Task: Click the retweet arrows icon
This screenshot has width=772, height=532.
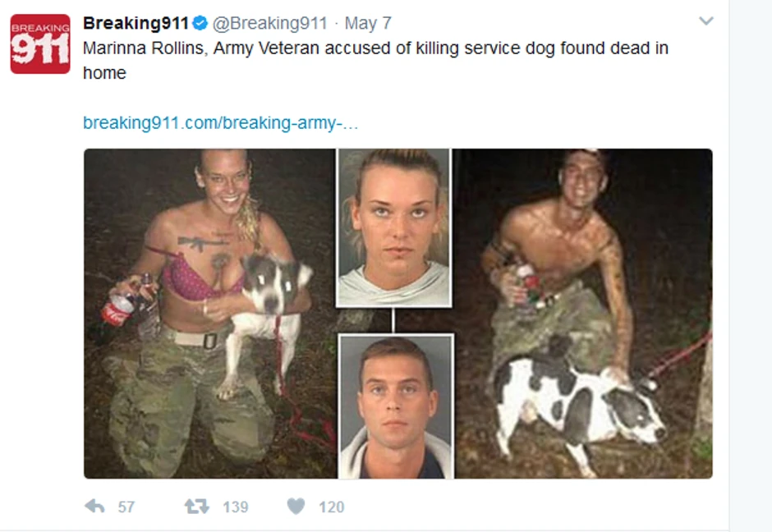Action: tap(197, 506)
